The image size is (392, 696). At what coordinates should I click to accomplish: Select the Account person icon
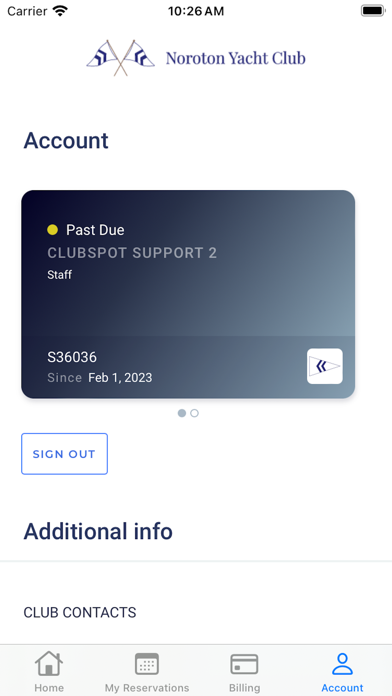tap(342, 664)
